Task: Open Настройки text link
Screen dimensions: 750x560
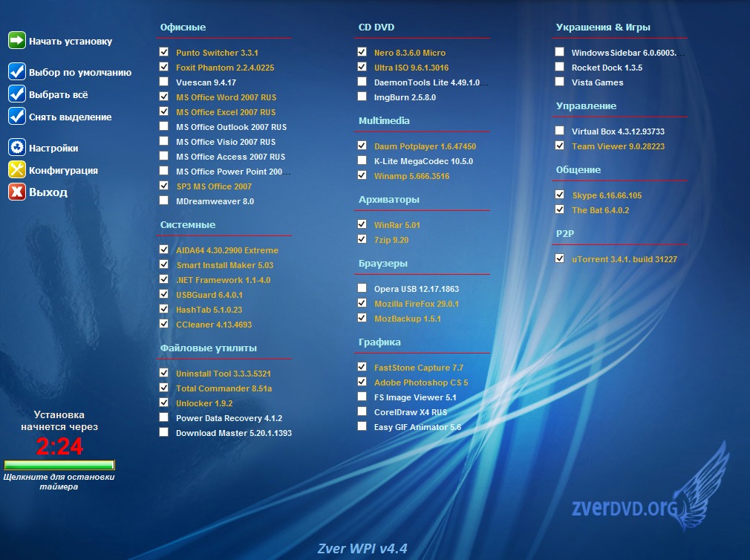Action: [53, 149]
